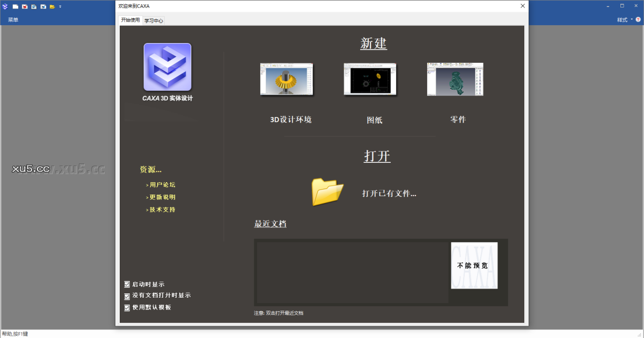Click the New document icon in the quick toolbar
Image resolution: width=644 pixels, height=338 pixels.
[x=15, y=6]
